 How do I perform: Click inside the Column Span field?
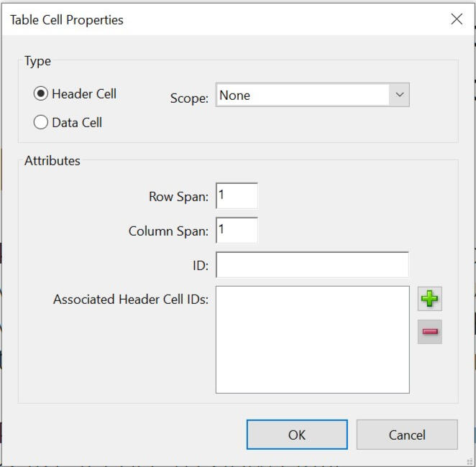click(237, 230)
